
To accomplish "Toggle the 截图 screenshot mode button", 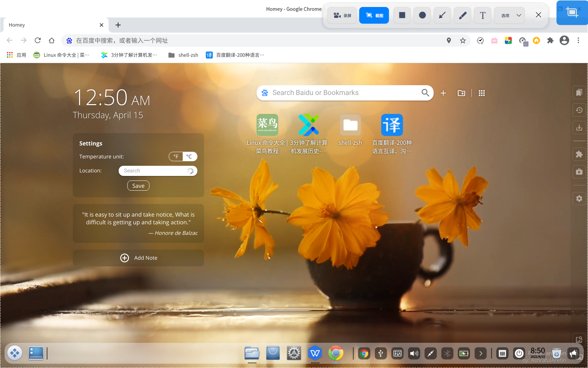I will [374, 15].
